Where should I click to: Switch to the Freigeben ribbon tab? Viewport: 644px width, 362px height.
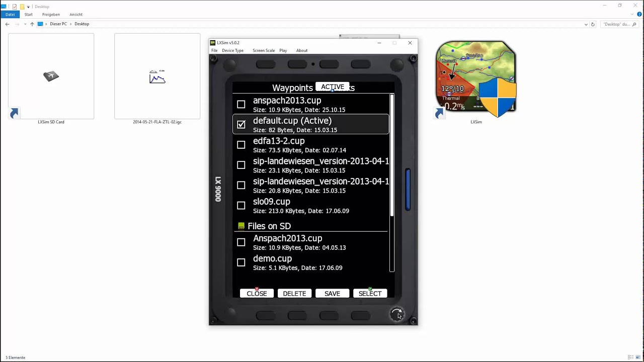point(51,15)
